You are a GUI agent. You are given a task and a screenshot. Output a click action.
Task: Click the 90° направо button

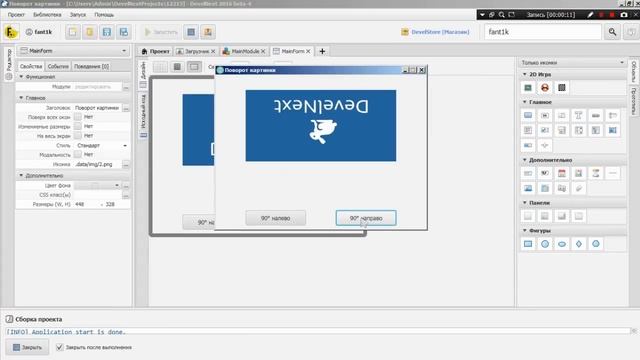pos(366,218)
